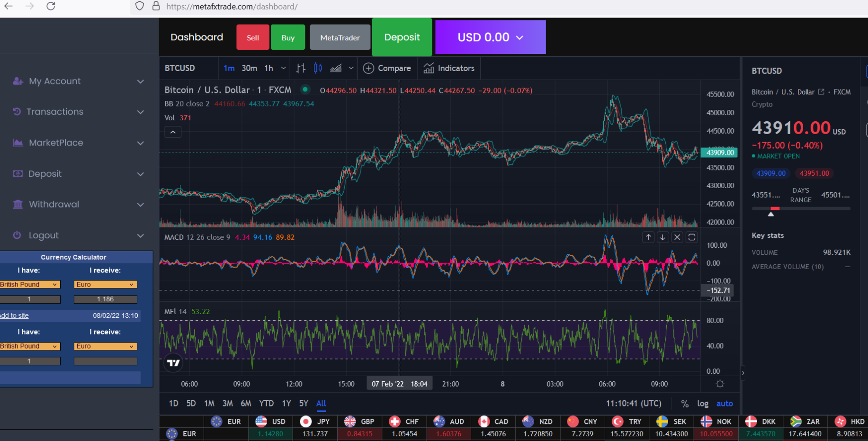Open the Compare symbol tool
The image size is (868, 441).
coord(387,68)
